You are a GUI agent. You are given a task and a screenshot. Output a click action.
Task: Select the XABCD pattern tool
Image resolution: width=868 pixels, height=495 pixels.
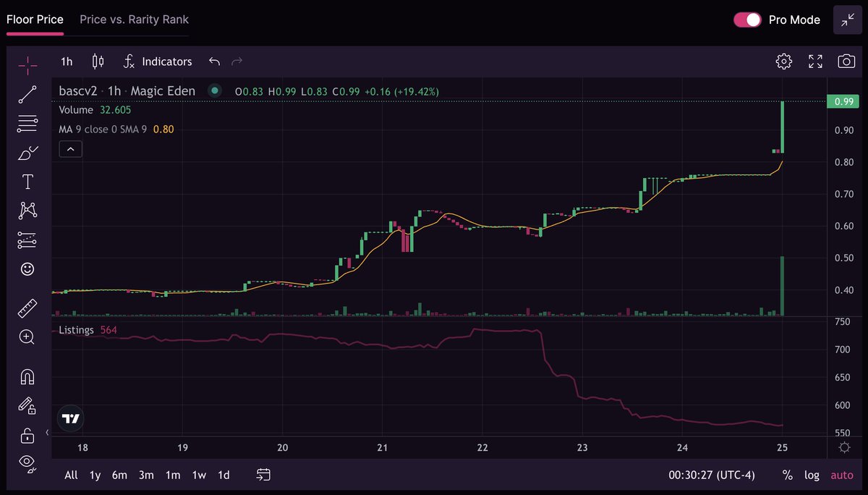(x=27, y=210)
